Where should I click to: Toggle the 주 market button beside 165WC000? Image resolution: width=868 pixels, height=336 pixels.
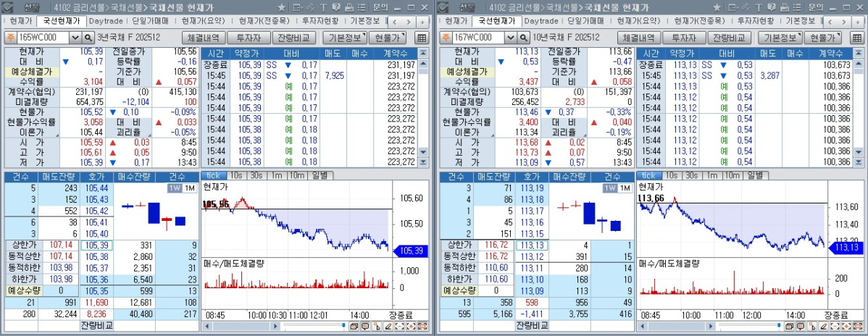(x=10, y=38)
